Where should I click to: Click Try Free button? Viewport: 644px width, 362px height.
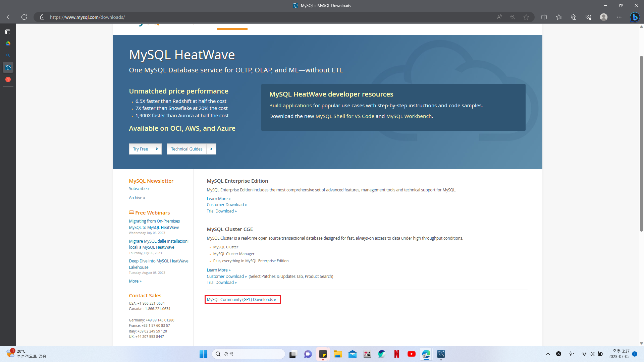[x=141, y=149]
